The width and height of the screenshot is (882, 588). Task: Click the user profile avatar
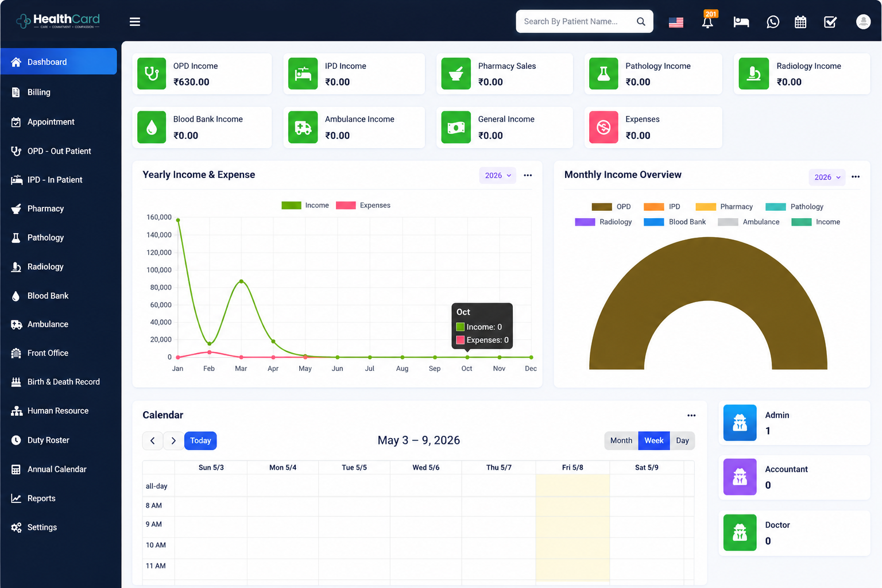(x=863, y=22)
